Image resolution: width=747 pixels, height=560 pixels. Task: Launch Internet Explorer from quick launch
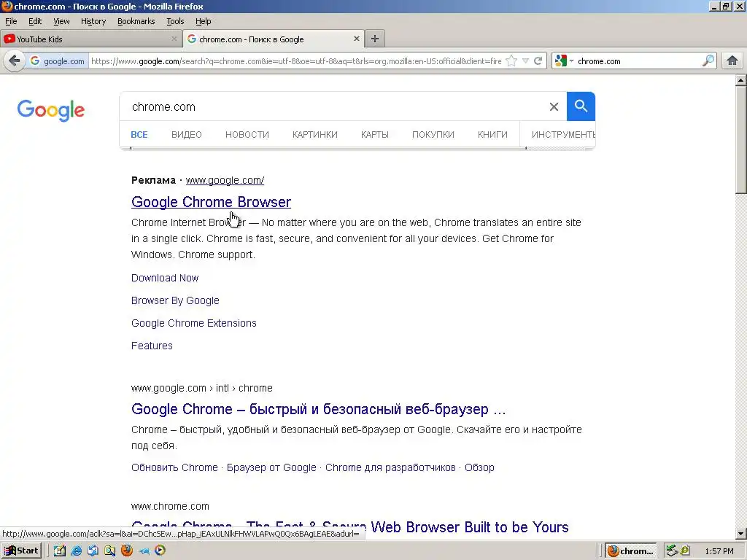pyautogui.click(x=76, y=551)
